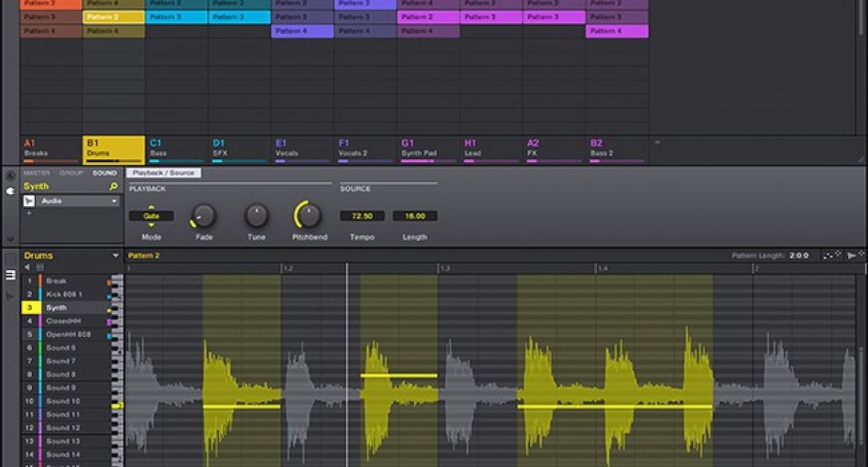Click the Pattern Length value 2:0:0
This screenshot has width=868, height=467.
pos(798,255)
